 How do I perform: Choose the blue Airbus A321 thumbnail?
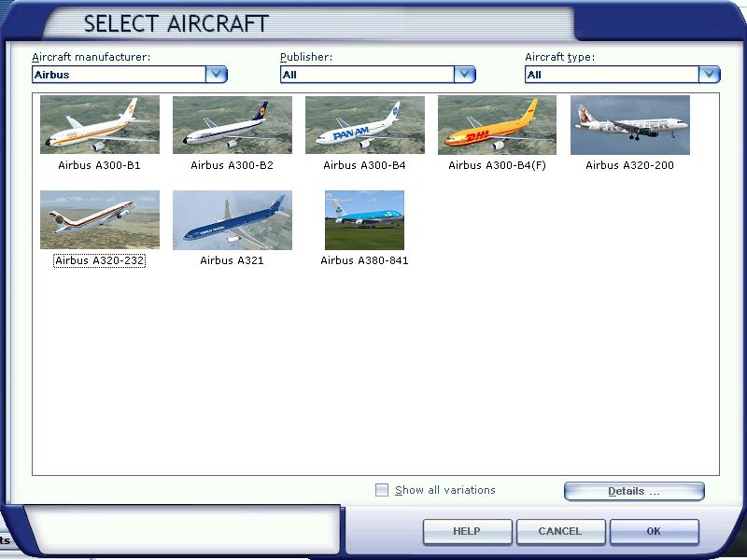point(233,220)
